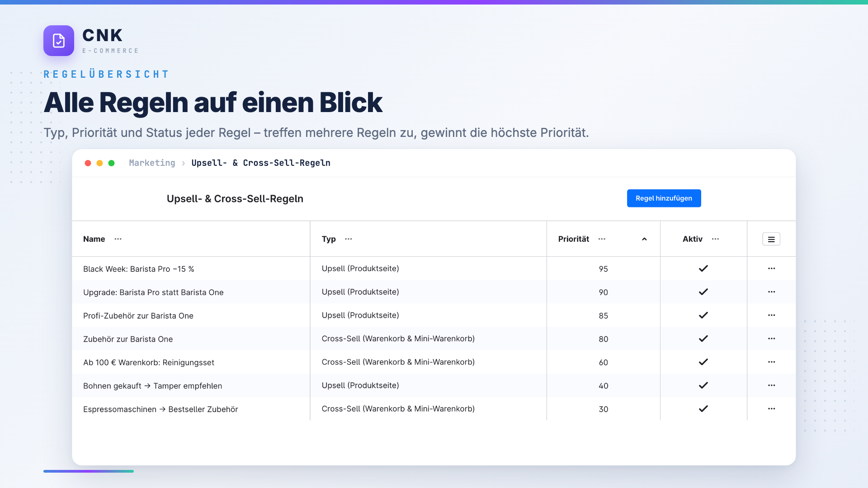The height and width of the screenshot is (488, 868).
Task: Toggle Aktiv checkmark for Profi-Zubehör zur Barista One
Action: point(703,315)
